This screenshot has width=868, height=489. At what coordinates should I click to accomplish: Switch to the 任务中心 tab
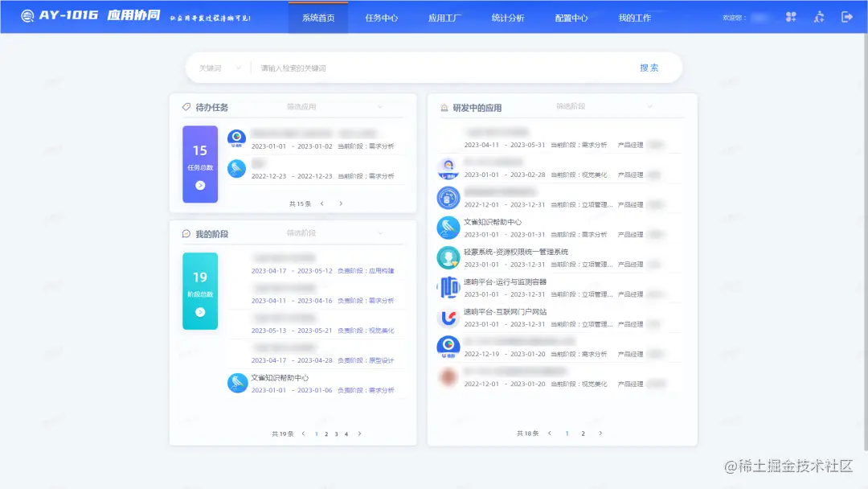tap(382, 16)
